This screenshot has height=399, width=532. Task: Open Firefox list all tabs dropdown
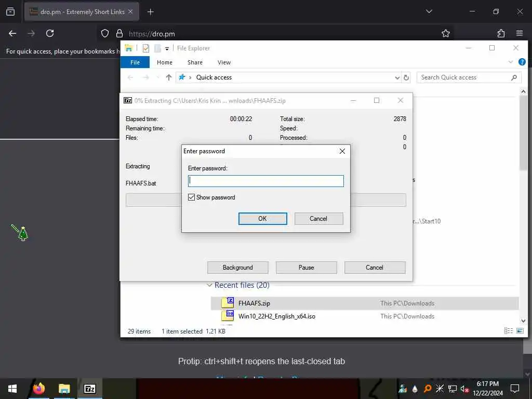pos(429,11)
